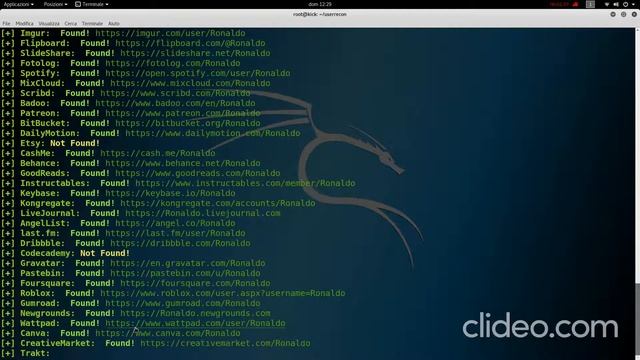This screenshot has width=640, height=360.
Task: Open the canva.com/Ronaldo link
Action: point(168,333)
